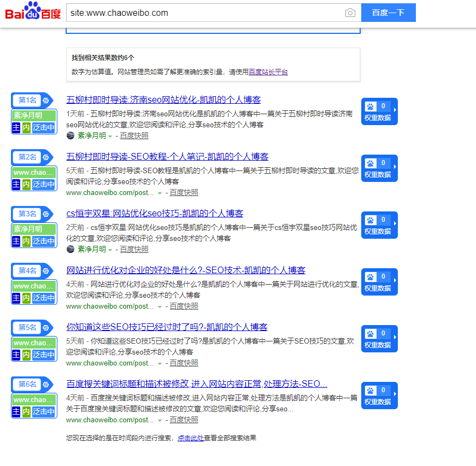476x466 pixels.
Task: Click the swirl icon beside 第3名
Action: (x=46, y=214)
